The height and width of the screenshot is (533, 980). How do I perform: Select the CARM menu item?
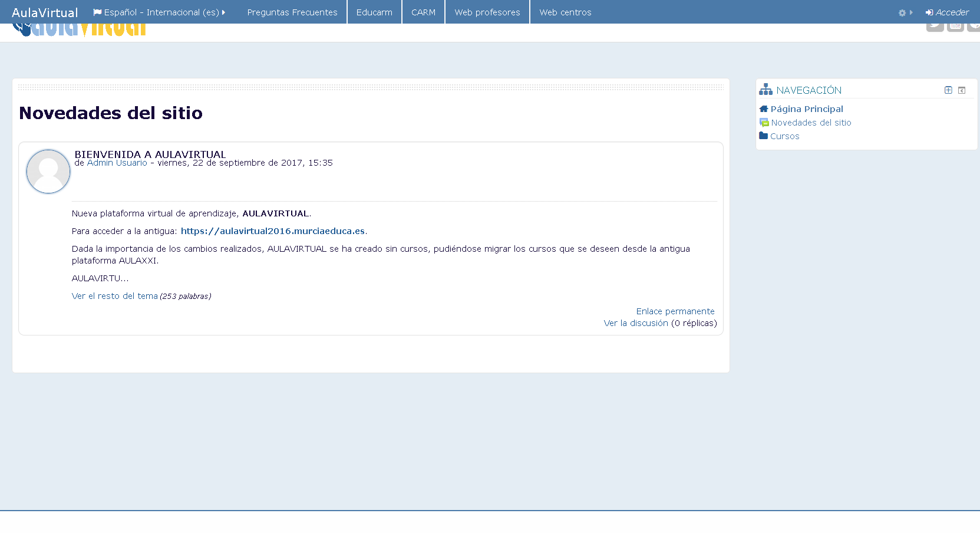[x=423, y=12]
